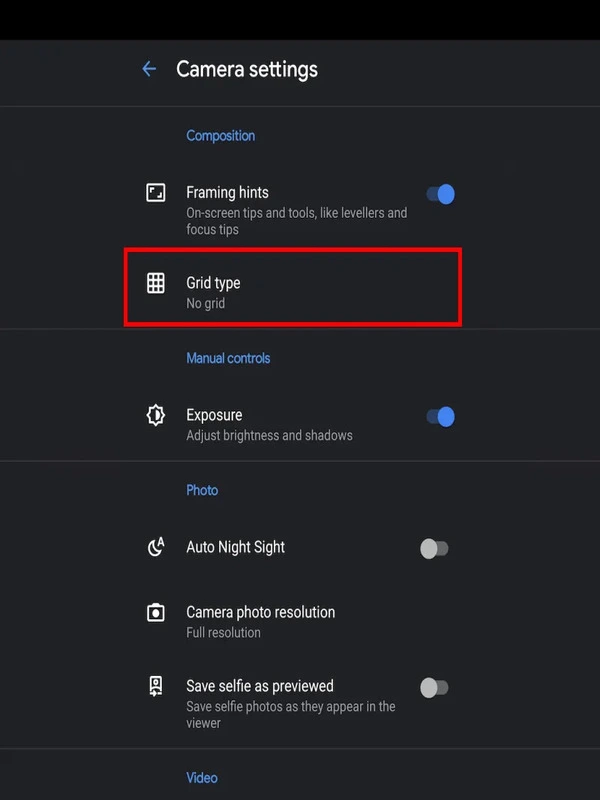
Task: Turn on Save selfie as previewed toggle
Action: click(434, 688)
